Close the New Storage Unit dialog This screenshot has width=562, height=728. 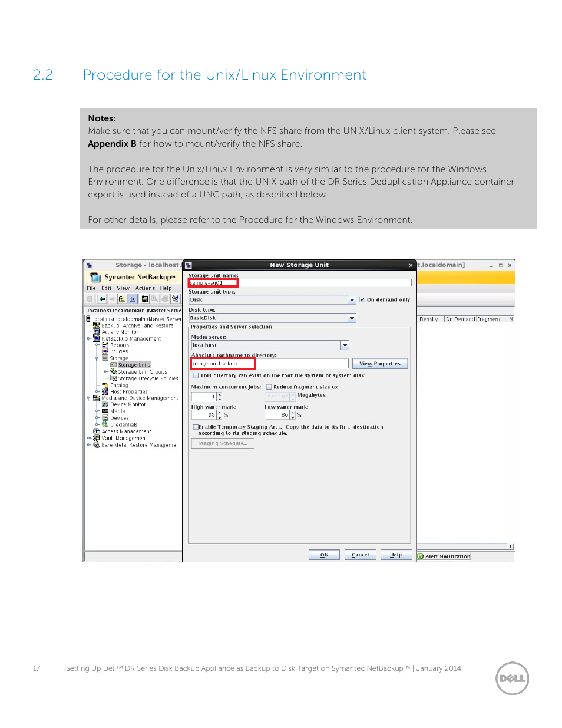[x=411, y=265]
